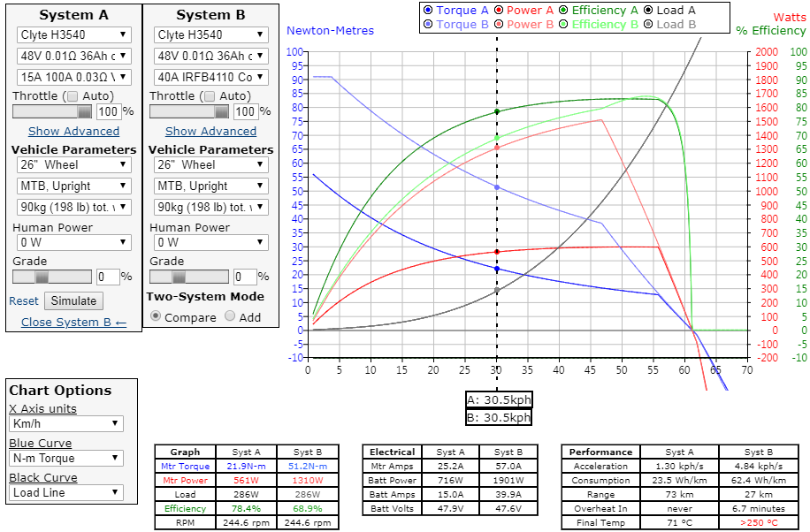This screenshot has height=532, width=810.
Task: Toggle Efficiency A legend marker
Action: click(564, 11)
